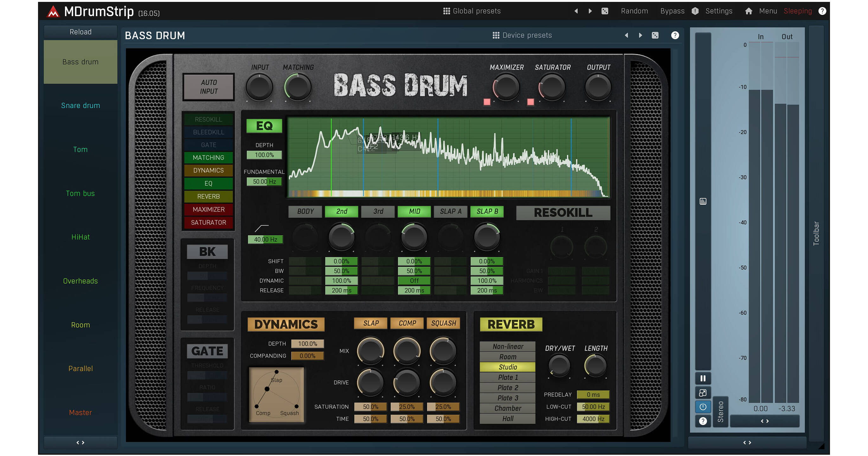Toggle the SQUASH dynamics button
This screenshot has height=456, width=868.
(444, 323)
